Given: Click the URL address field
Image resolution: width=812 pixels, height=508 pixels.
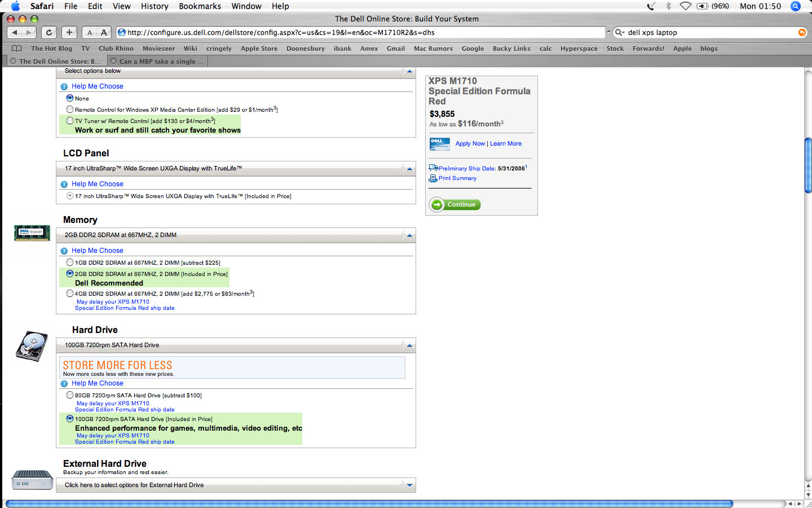Looking at the screenshot, I should point(361,33).
